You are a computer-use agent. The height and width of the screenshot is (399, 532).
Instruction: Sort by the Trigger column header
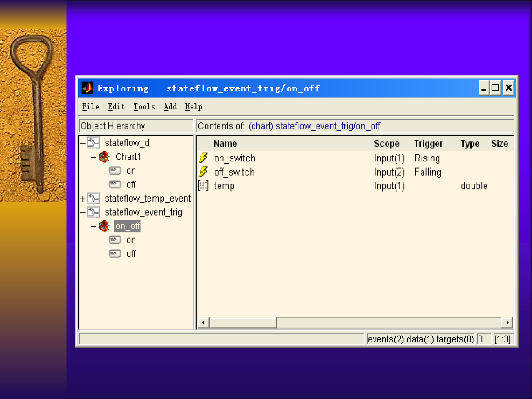tap(429, 144)
